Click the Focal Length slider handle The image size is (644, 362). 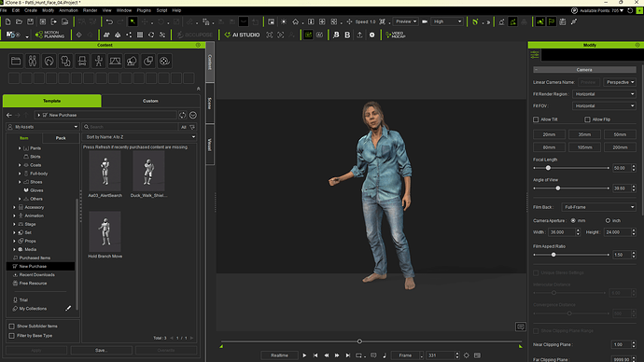[x=548, y=168]
